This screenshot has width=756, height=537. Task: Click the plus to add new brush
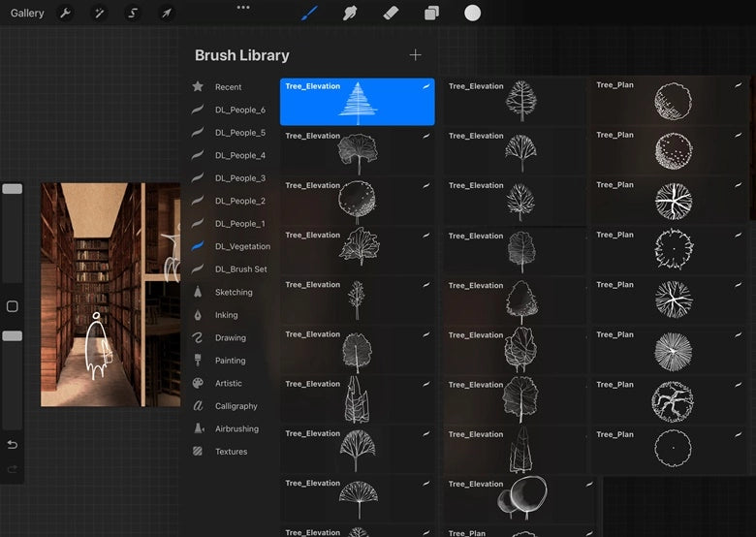416,55
